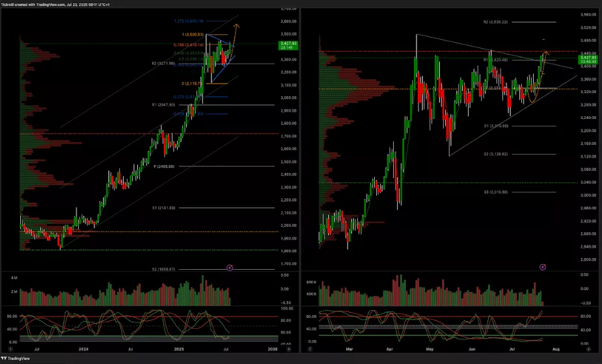The height and width of the screenshot is (364, 602).
Task: Click the R1 (2947.90) pivot level label
Action: (x=165, y=104)
